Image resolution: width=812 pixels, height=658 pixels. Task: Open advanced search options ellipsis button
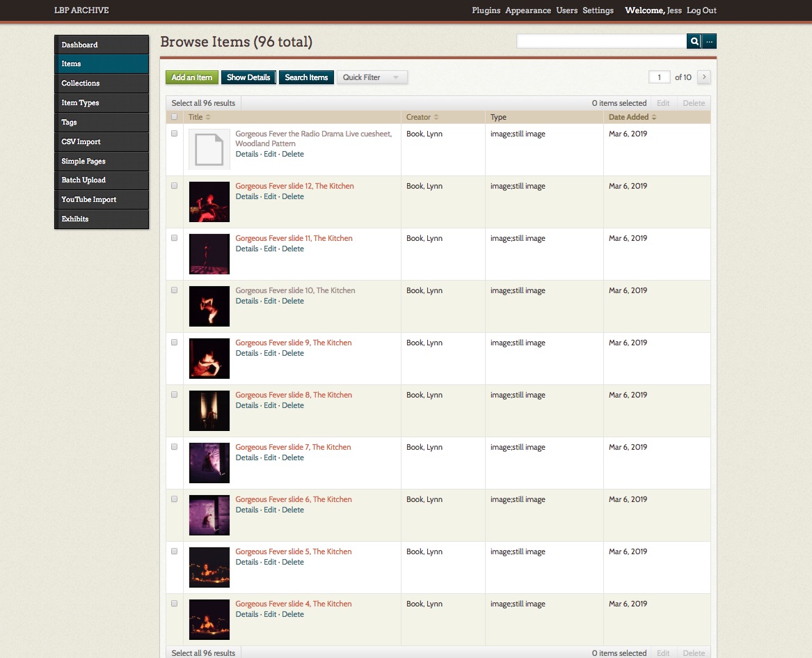(x=709, y=42)
